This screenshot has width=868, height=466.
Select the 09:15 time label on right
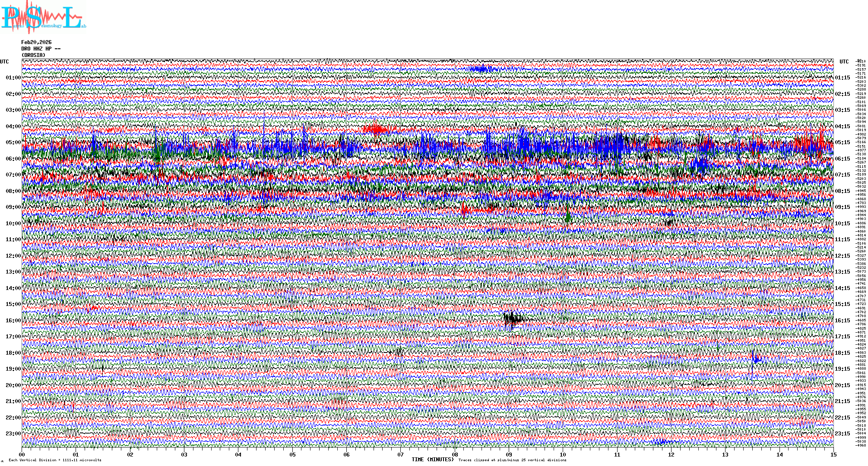point(842,207)
